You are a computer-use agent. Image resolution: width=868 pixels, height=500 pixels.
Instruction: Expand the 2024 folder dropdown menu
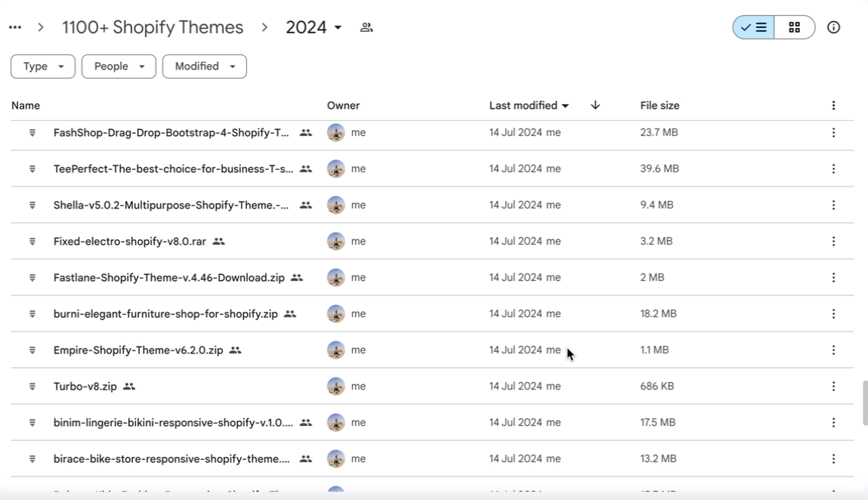point(314,27)
